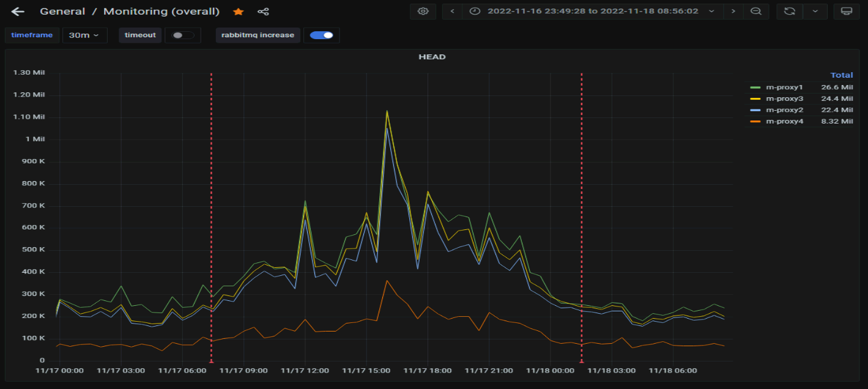Expand the refresh interval dropdown
868x389 pixels.
815,11
